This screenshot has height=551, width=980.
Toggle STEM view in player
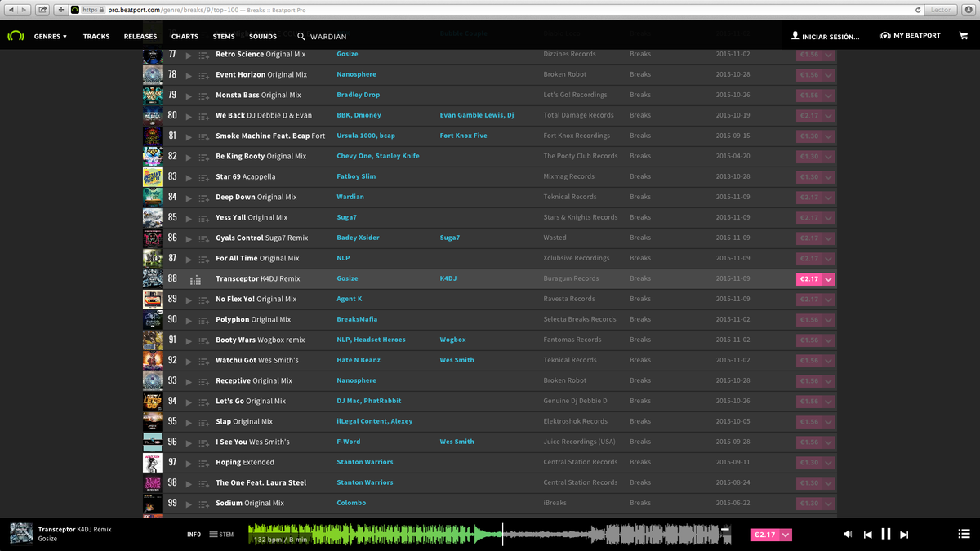click(x=221, y=535)
